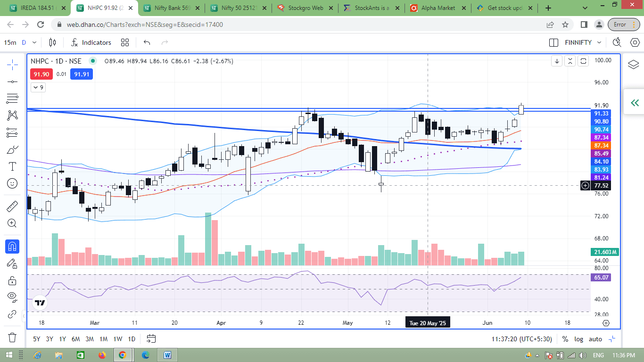Set chart range to 3M
644x362 pixels.
point(90,338)
